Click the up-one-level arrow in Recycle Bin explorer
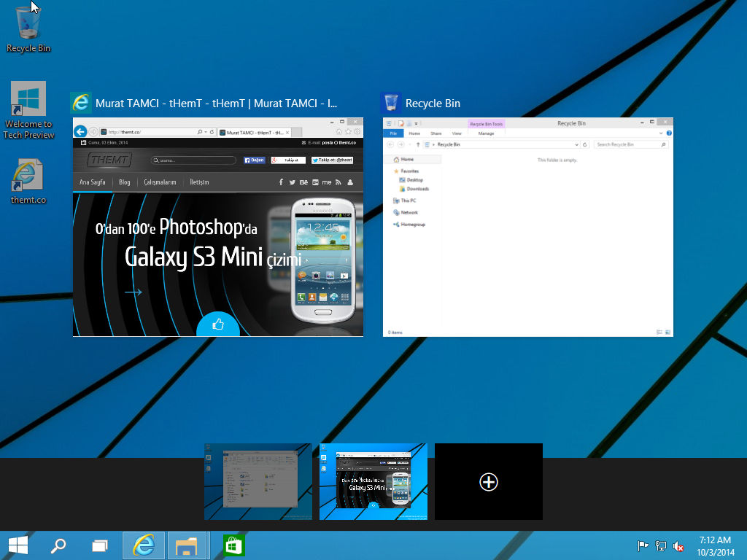Screen dimensions: 747x560 (418, 144)
